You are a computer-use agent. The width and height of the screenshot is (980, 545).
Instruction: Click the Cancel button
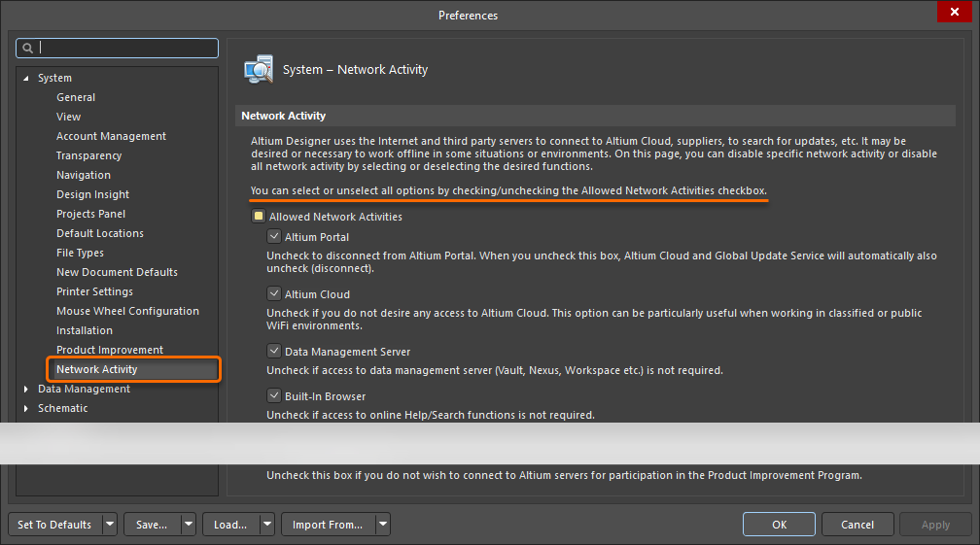(x=857, y=525)
